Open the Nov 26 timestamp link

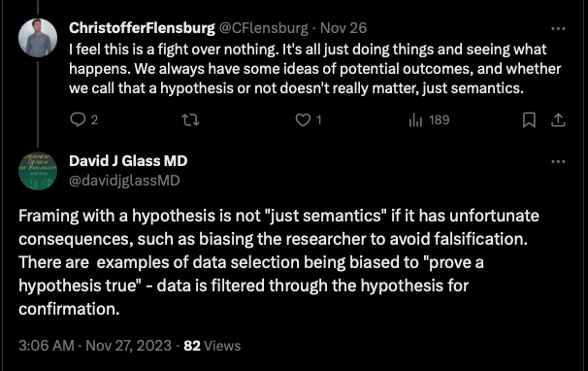coord(343,28)
